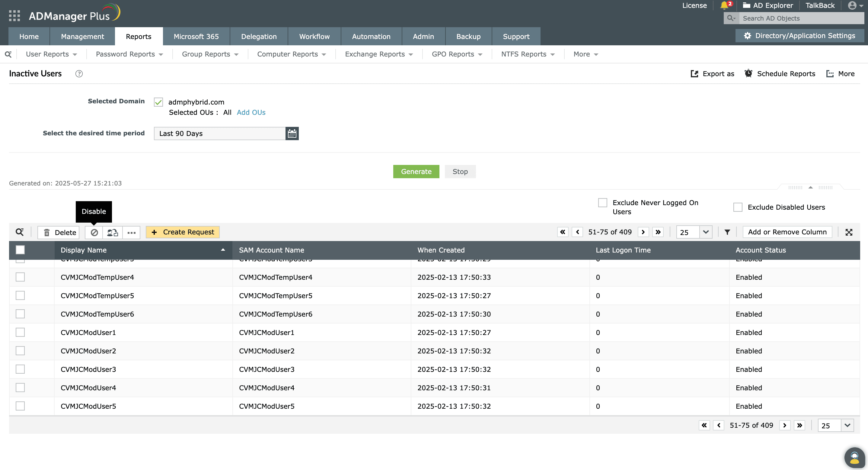Select all rows via header checkbox

click(x=20, y=250)
